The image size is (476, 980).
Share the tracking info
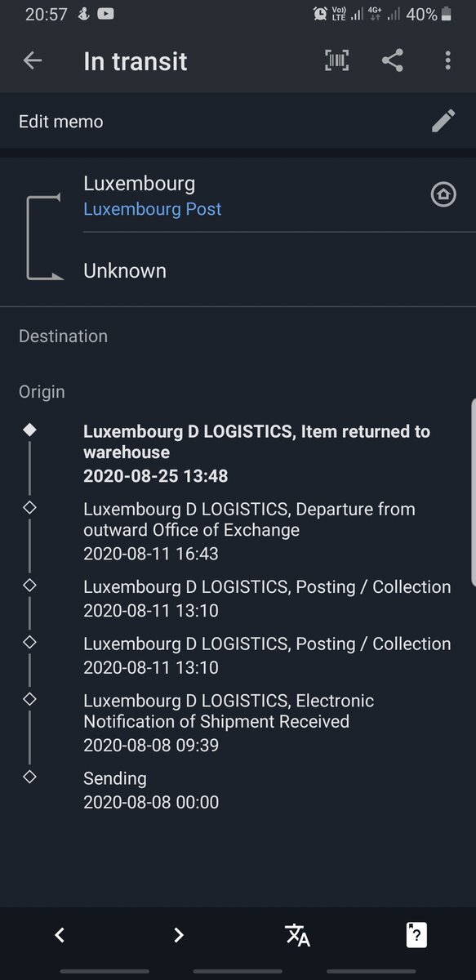tap(393, 60)
